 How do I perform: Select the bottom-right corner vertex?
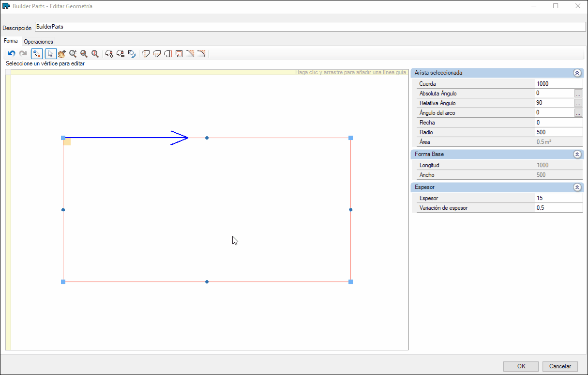(350, 281)
